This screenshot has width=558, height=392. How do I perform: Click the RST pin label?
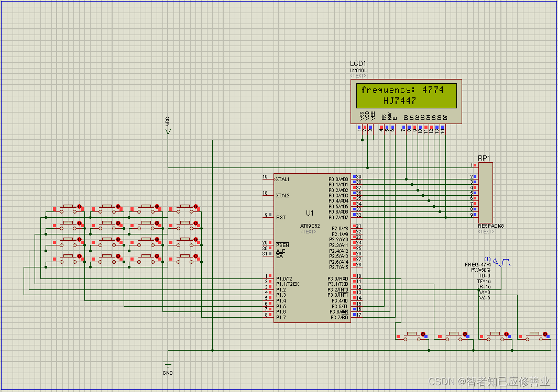pos(281,218)
